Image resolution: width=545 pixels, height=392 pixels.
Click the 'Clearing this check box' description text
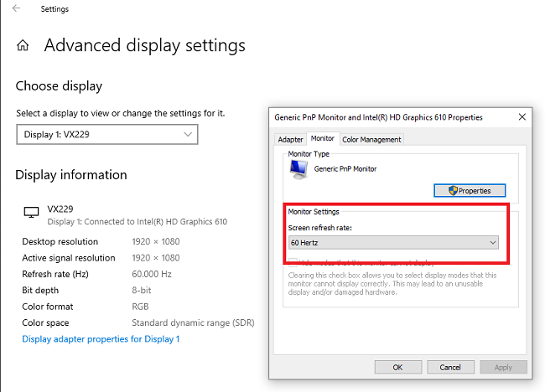(x=392, y=284)
